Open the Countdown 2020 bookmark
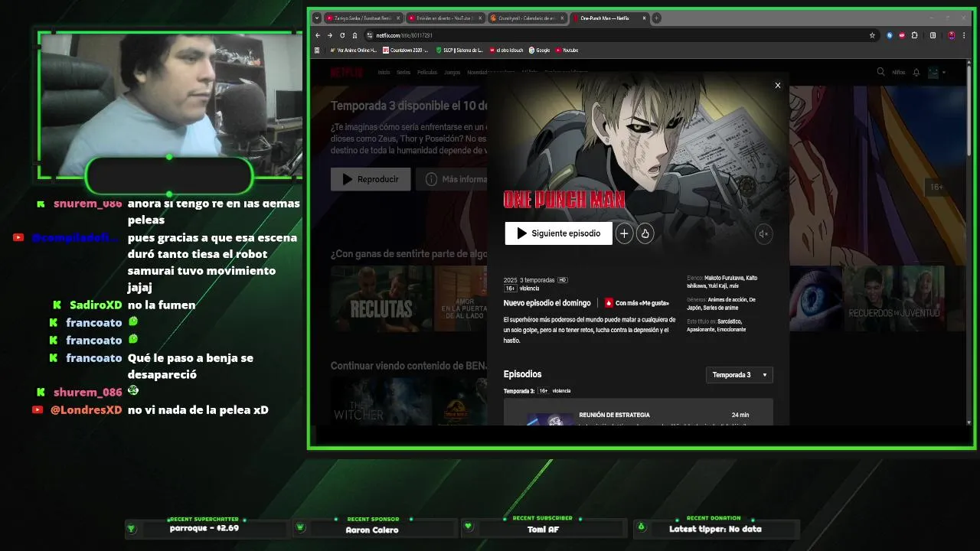The height and width of the screenshot is (551, 980). pyautogui.click(x=405, y=51)
